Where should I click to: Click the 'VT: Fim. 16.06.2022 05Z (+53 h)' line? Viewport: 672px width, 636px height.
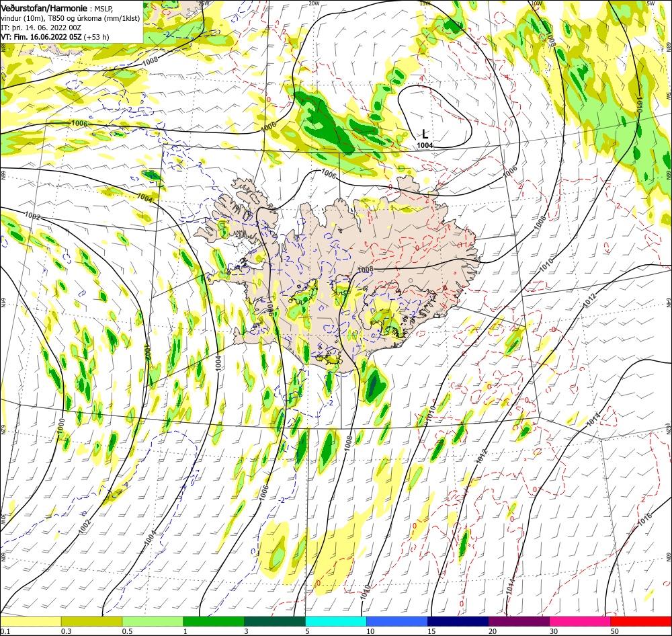55,37
